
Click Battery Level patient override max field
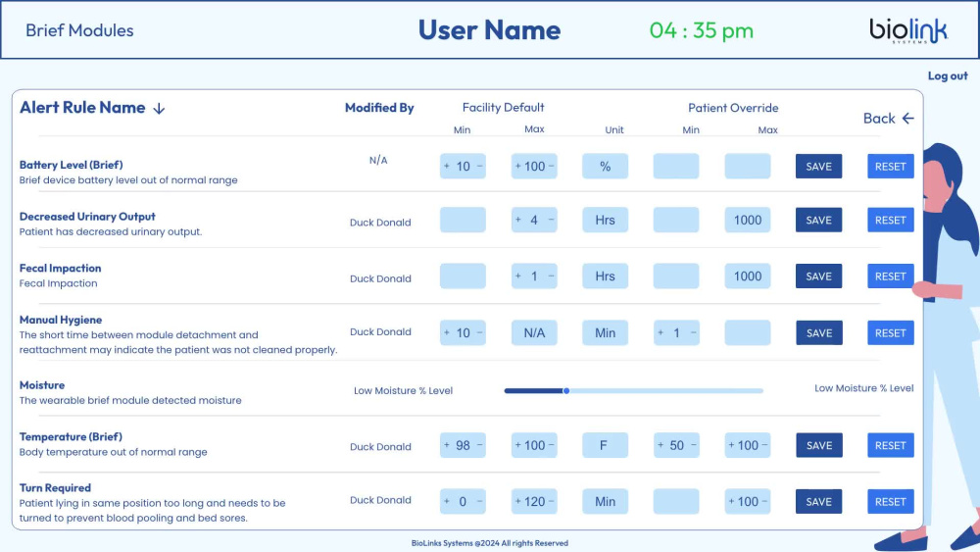[x=748, y=167]
